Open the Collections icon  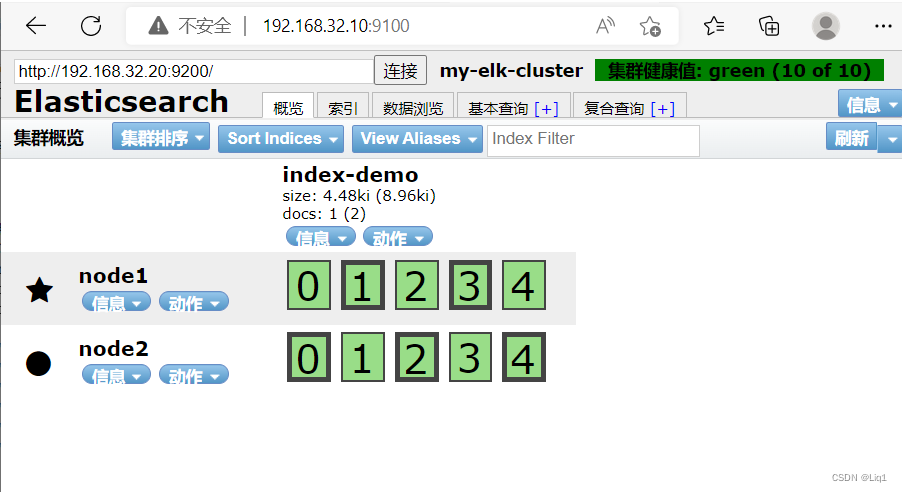(x=769, y=26)
